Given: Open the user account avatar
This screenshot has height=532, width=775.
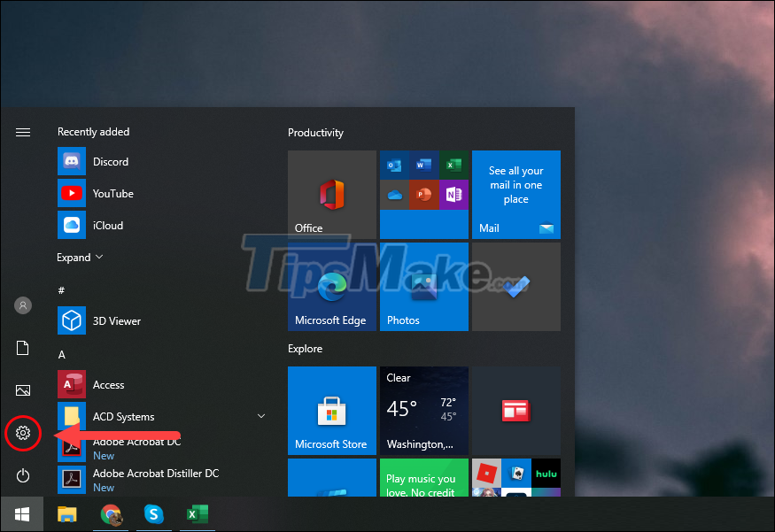Looking at the screenshot, I should point(23,305).
